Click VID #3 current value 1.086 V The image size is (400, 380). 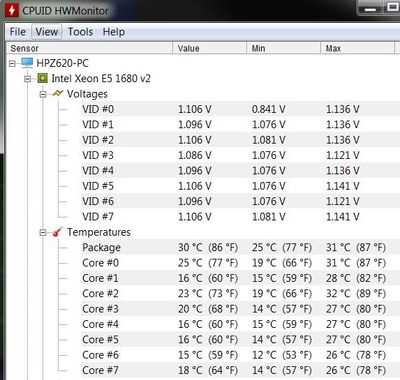195,155
